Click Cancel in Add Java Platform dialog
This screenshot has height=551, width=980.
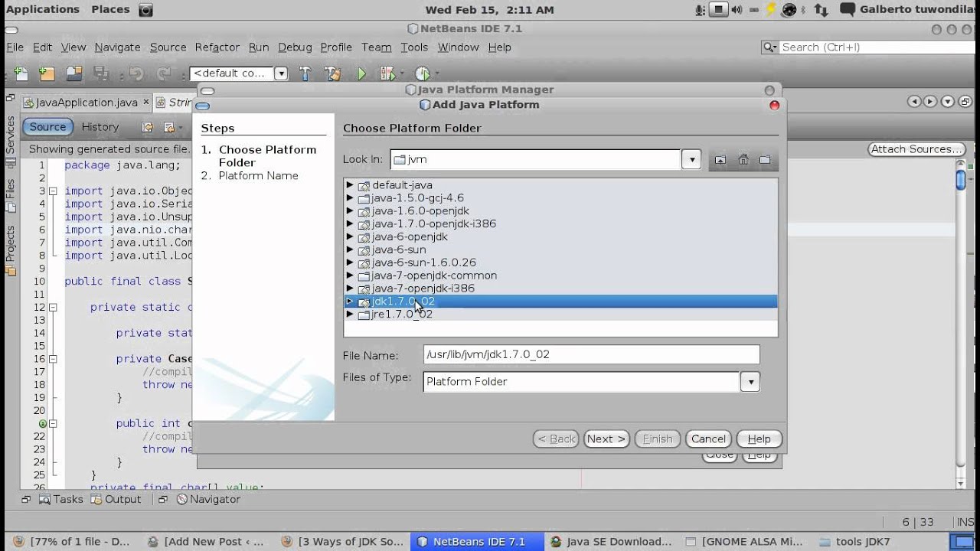(x=708, y=439)
